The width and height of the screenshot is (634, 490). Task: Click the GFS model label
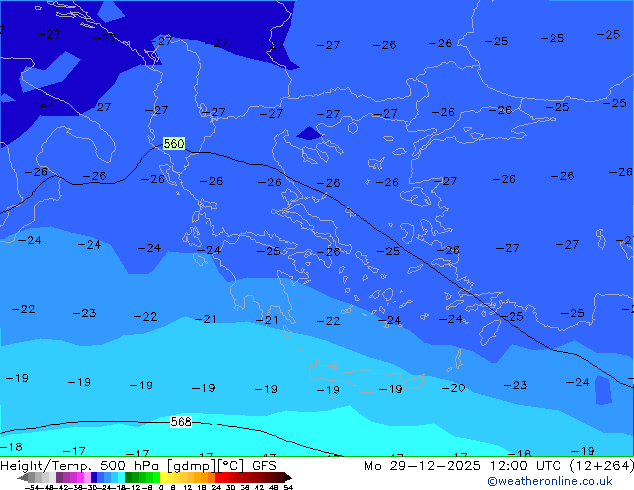264,466
